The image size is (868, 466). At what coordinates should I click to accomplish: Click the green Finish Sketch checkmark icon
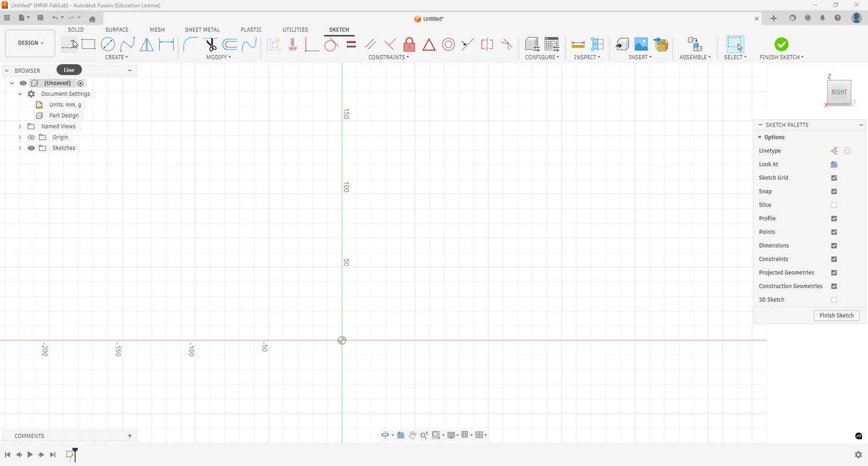782,44
